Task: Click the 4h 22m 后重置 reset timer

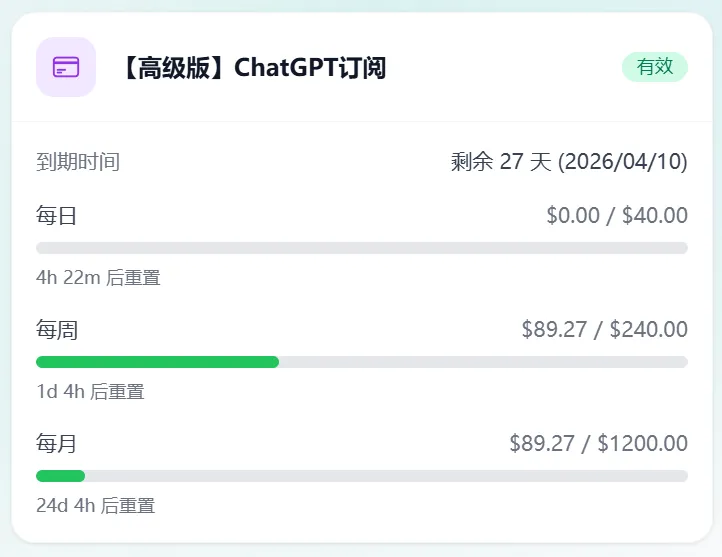Action: (98, 278)
